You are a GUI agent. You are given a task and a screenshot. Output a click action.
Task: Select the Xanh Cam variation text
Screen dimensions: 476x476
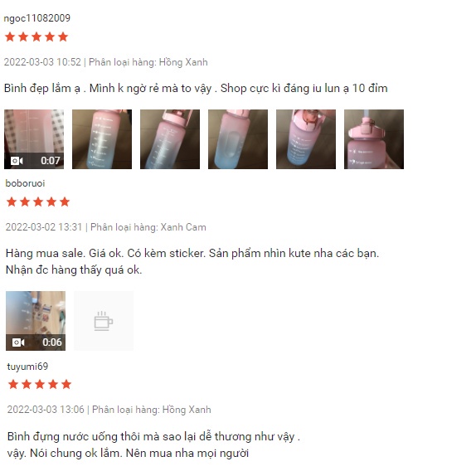click(183, 227)
